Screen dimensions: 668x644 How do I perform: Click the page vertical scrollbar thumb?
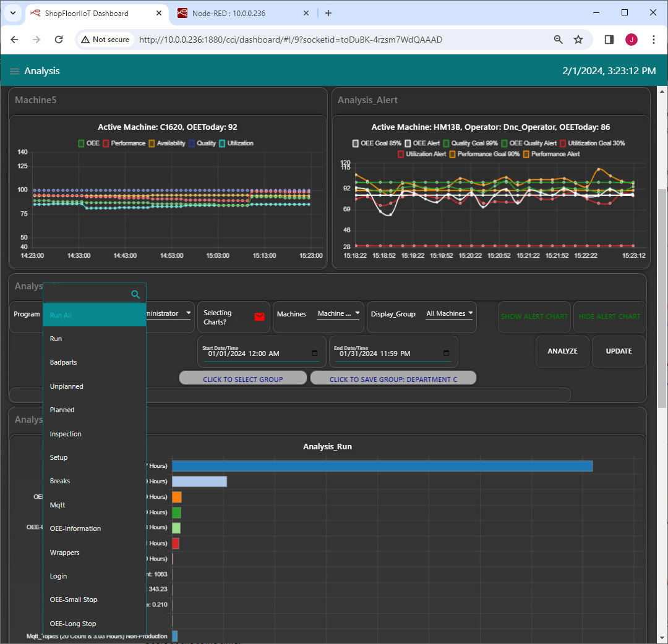click(x=662, y=298)
